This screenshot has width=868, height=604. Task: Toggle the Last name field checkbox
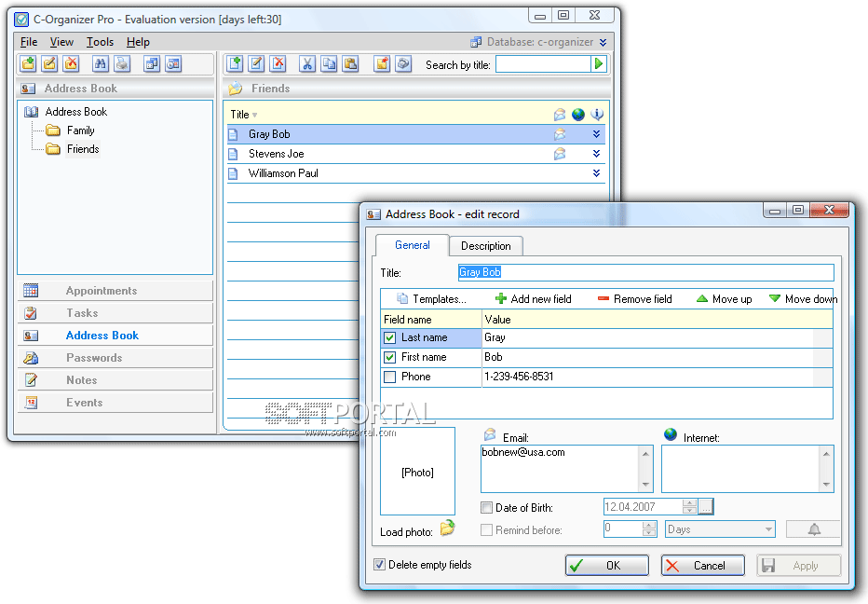coord(389,337)
